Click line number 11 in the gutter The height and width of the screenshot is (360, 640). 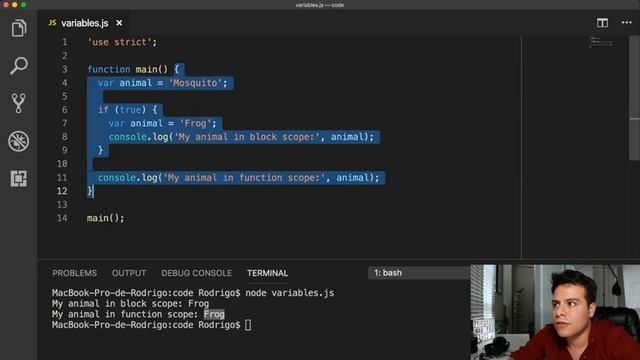(62, 178)
